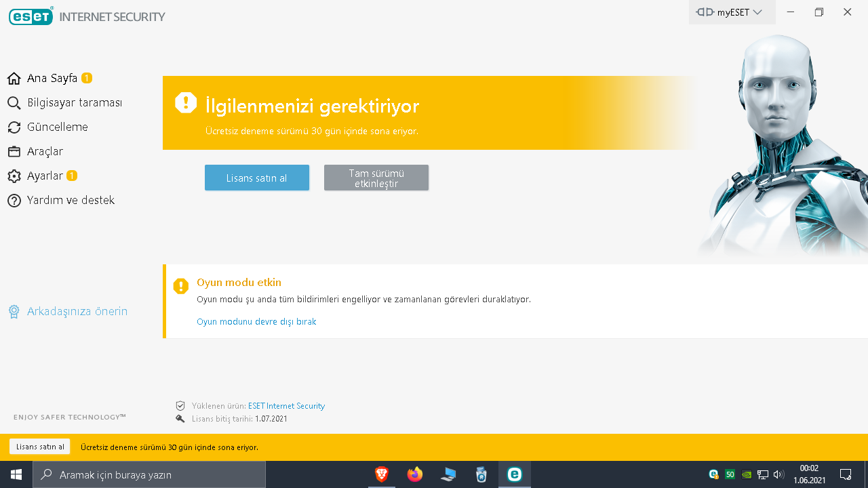Viewport: 868px width, 488px height.
Task: Click the laptop computer icon in the taskbar
Action: [x=448, y=474]
